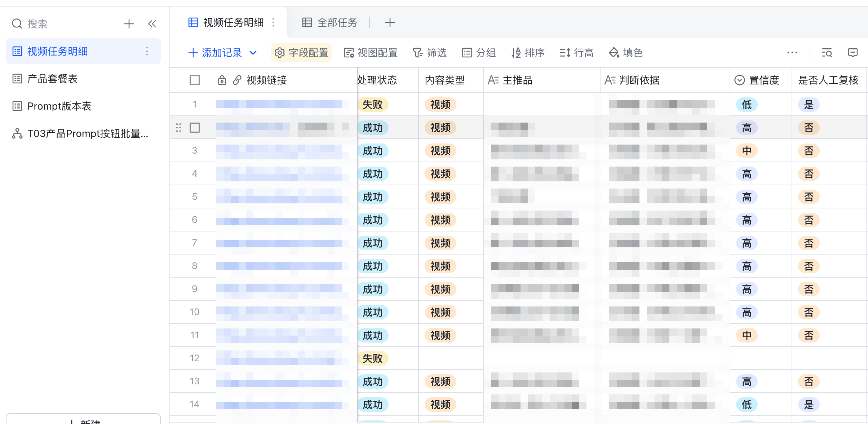Open the 筛选 filter panel
This screenshot has width=868, height=424.
[x=430, y=53]
